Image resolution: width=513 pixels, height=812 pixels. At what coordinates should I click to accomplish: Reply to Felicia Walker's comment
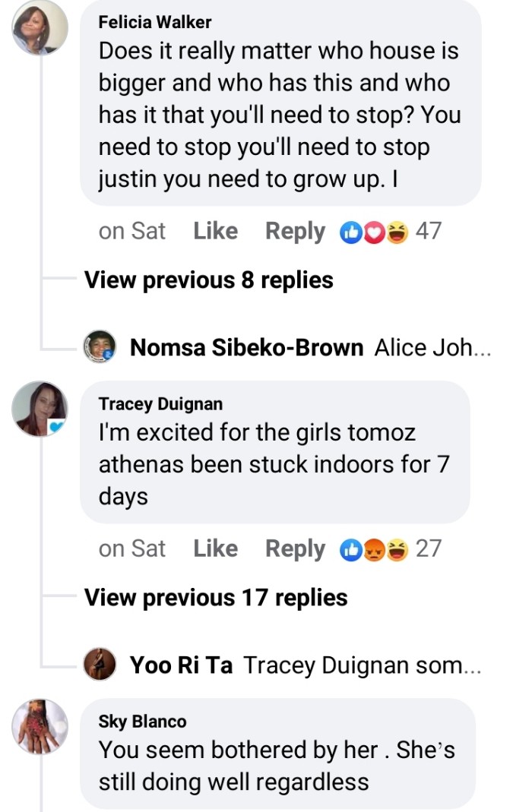(x=295, y=232)
